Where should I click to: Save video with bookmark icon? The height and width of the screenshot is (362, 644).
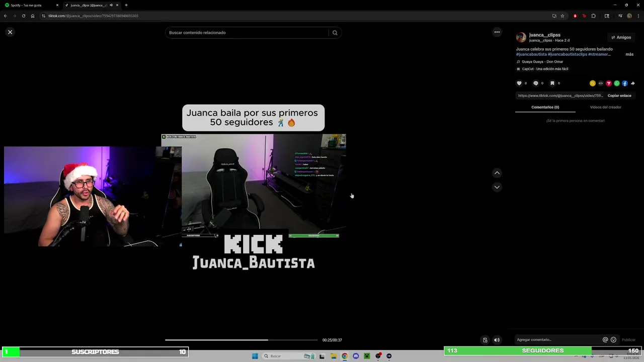click(552, 83)
